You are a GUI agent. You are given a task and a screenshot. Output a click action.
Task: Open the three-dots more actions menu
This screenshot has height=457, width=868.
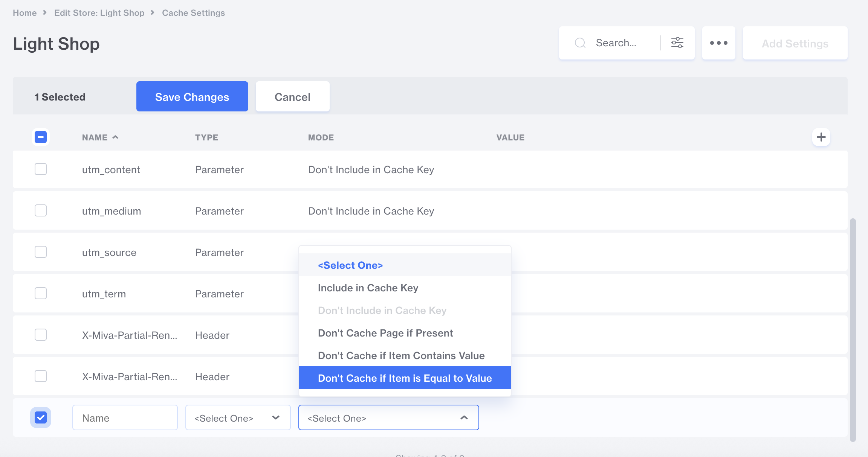(718, 43)
